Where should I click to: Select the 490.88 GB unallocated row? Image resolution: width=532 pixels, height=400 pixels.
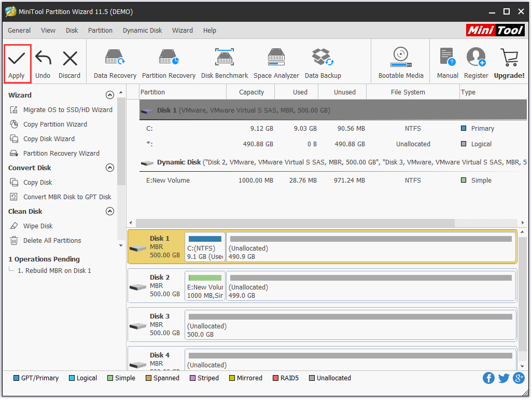pyautogui.click(x=333, y=144)
